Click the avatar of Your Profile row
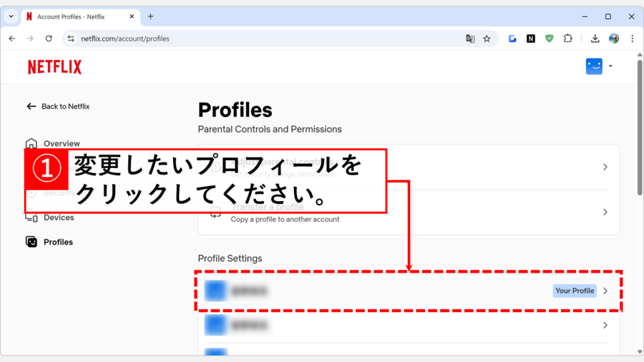The height and width of the screenshot is (362, 644). [215, 290]
